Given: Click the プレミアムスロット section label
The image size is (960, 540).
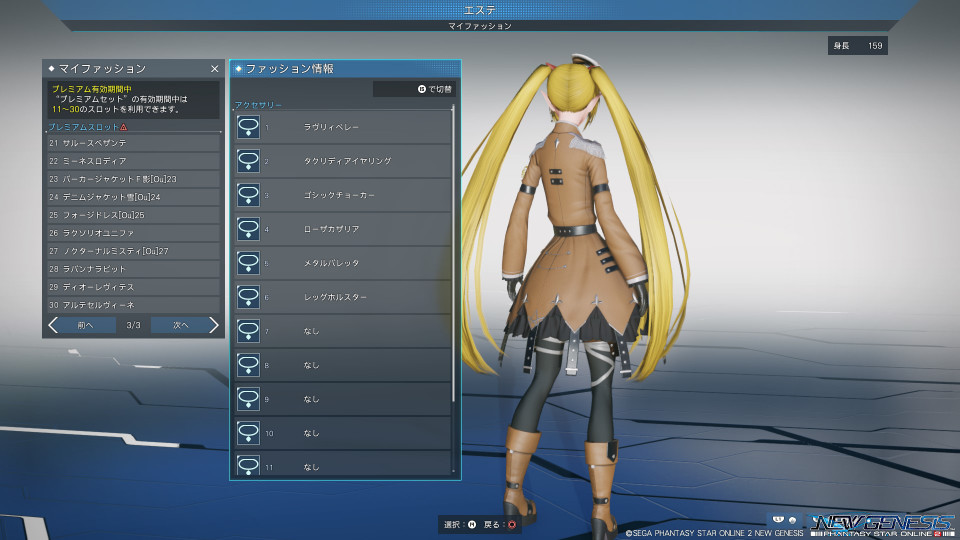Looking at the screenshot, I should [x=83, y=127].
